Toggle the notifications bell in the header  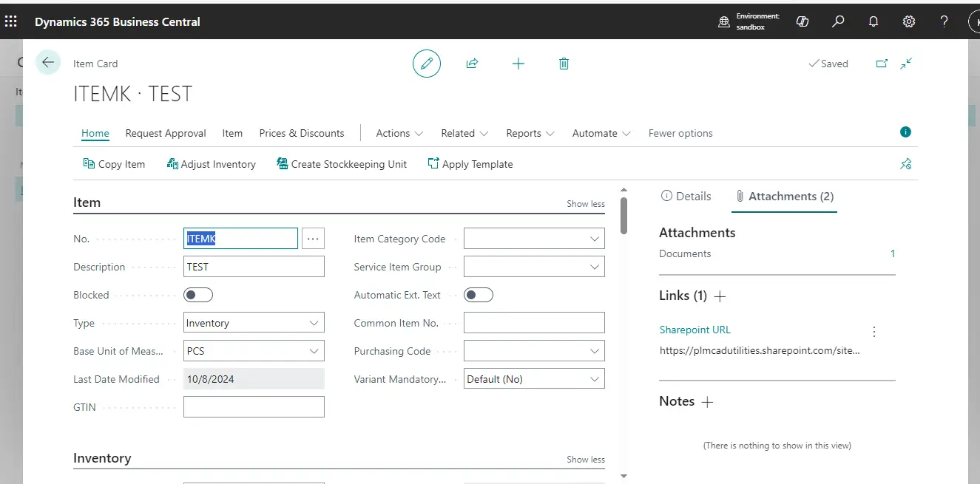tap(873, 21)
